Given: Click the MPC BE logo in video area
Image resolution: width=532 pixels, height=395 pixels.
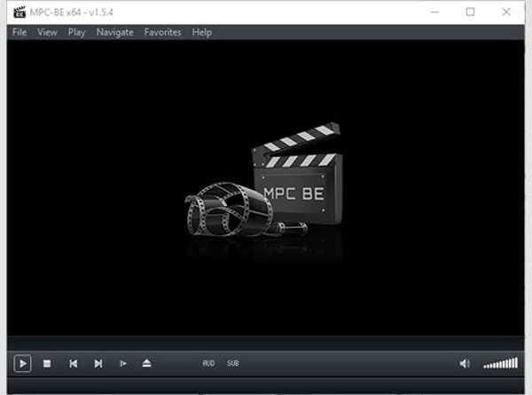Looking at the screenshot, I should click(x=264, y=179).
